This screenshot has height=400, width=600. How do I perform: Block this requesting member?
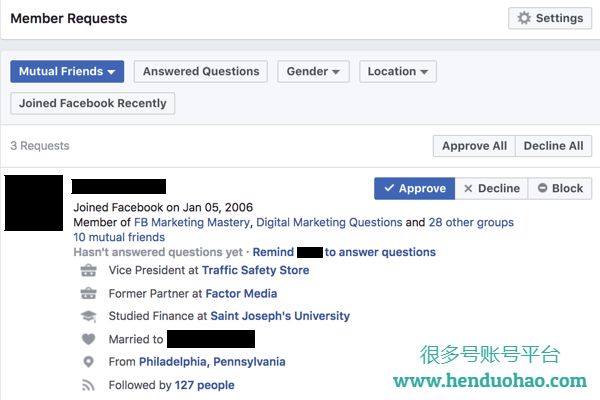pos(560,188)
